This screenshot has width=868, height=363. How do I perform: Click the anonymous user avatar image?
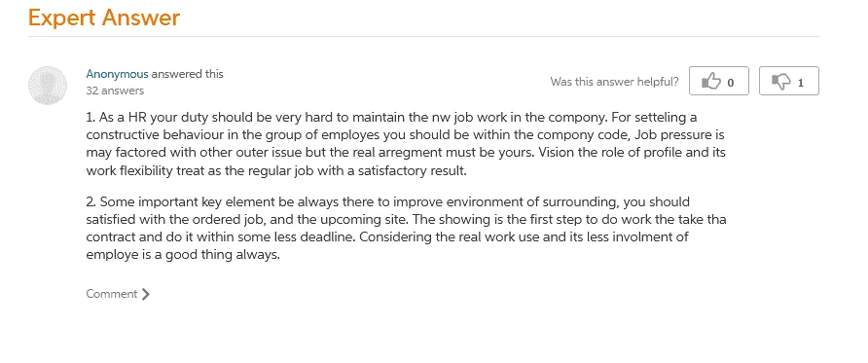[48, 86]
